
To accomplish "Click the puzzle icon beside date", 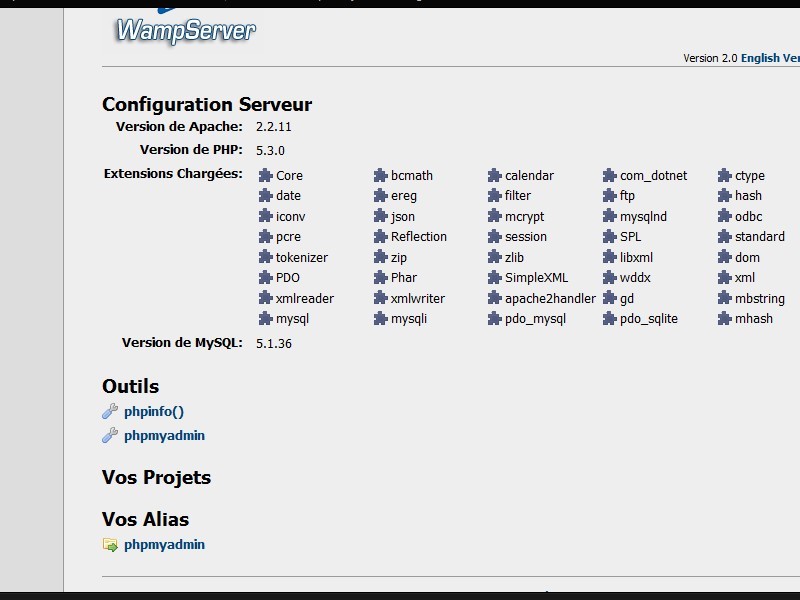I will 265,195.
